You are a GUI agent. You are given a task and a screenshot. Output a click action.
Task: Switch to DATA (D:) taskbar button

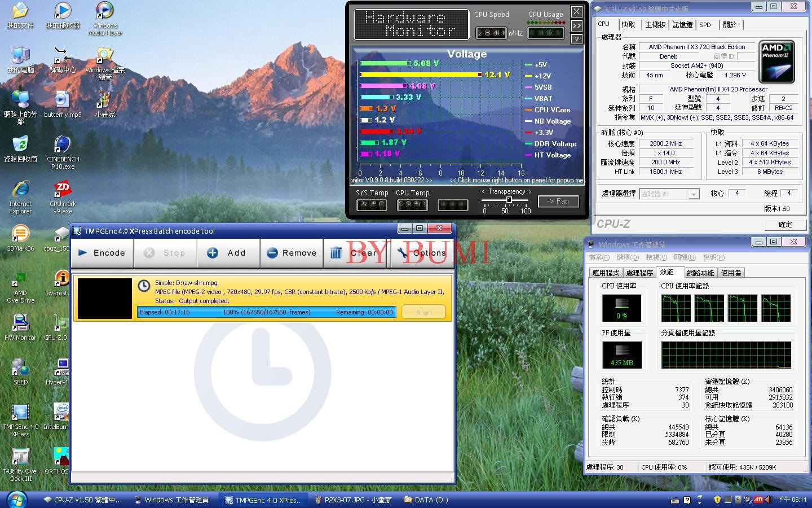(x=426, y=500)
